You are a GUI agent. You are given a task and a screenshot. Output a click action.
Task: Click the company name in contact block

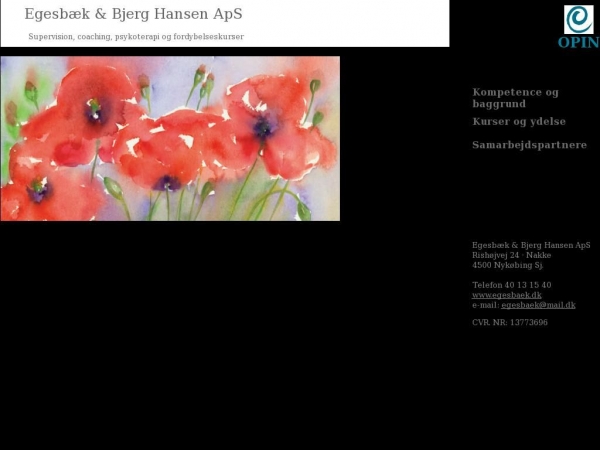coord(531,245)
